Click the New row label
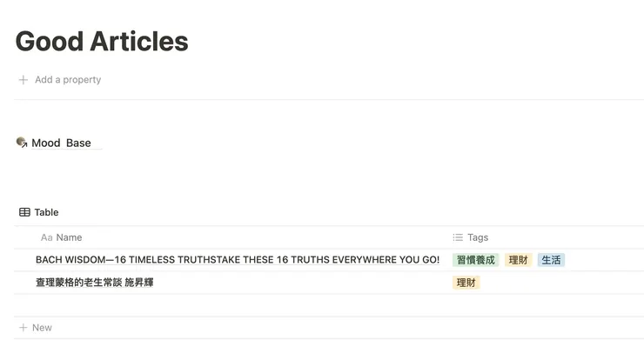This screenshot has height=360, width=644. [x=42, y=328]
